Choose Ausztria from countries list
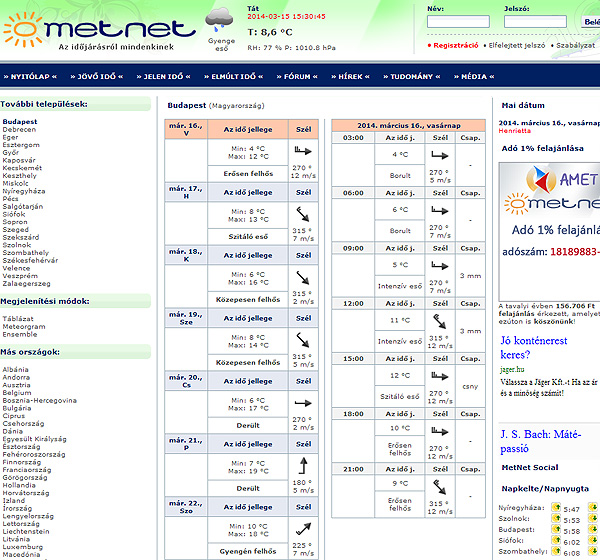600x560 pixels. (x=16, y=385)
